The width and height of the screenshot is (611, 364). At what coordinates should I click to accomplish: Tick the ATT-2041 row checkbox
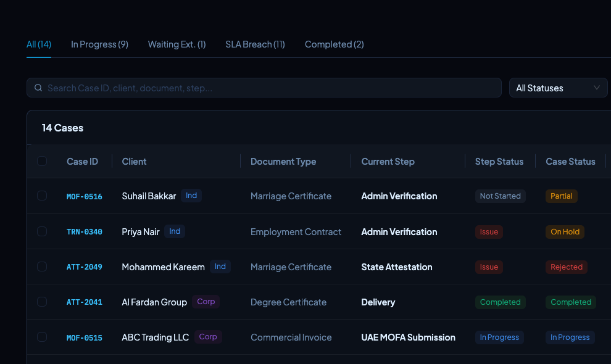[42, 302]
